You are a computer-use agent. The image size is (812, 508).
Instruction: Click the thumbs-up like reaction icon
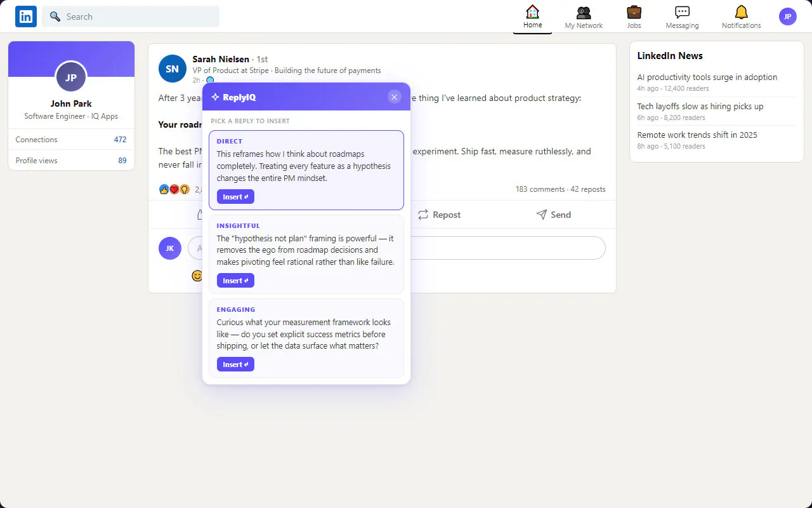tap(164, 189)
